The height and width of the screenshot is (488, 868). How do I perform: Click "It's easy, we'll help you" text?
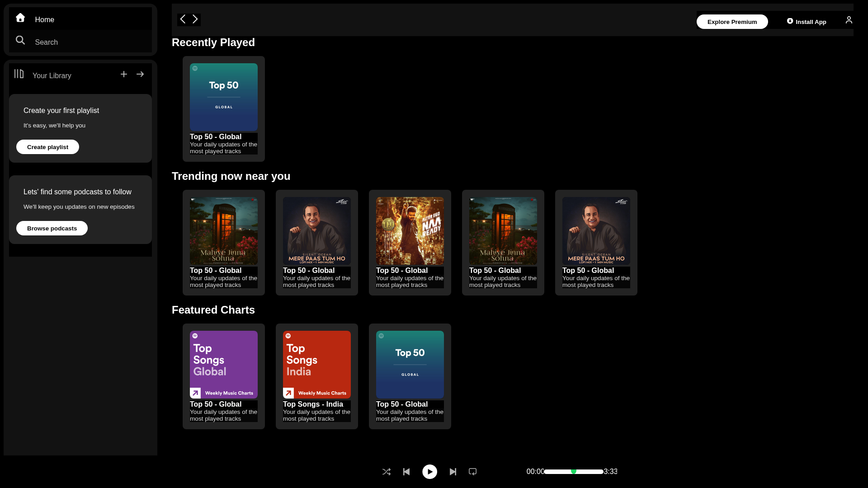click(x=54, y=126)
